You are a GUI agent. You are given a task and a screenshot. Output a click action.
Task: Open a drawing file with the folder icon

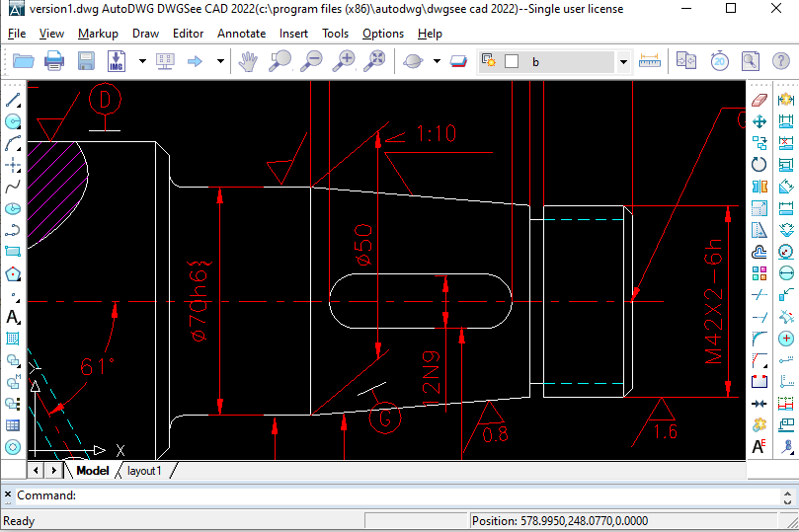coord(24,61)
